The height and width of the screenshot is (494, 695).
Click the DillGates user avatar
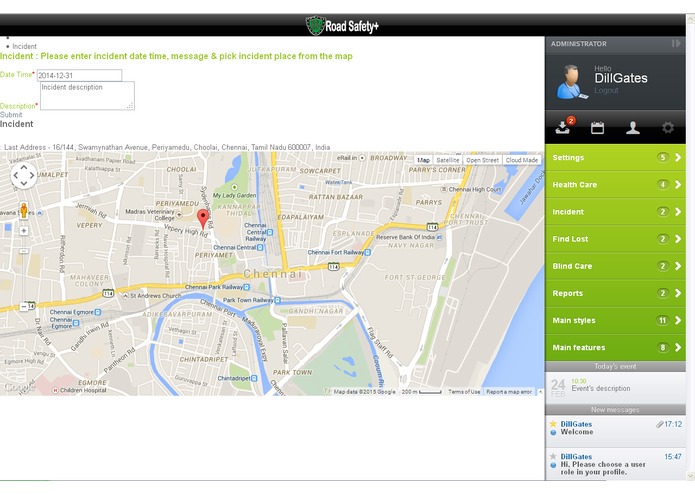click(572, 82)
